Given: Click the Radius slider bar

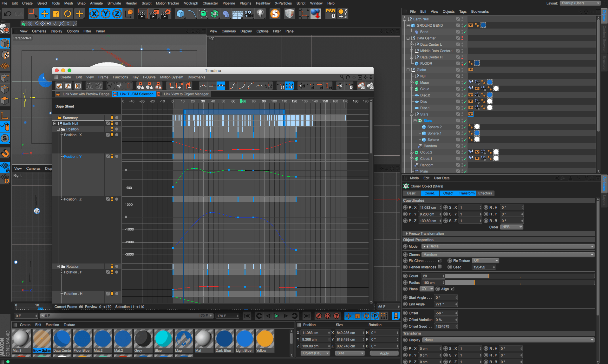Looking at the screenshot, I should (520, 283).
